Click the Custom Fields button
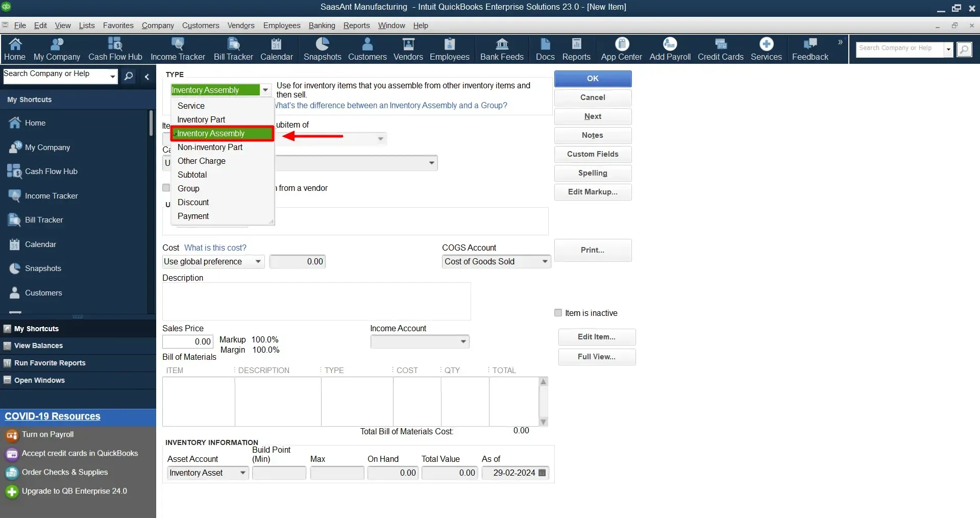 [x=593, y=154]
